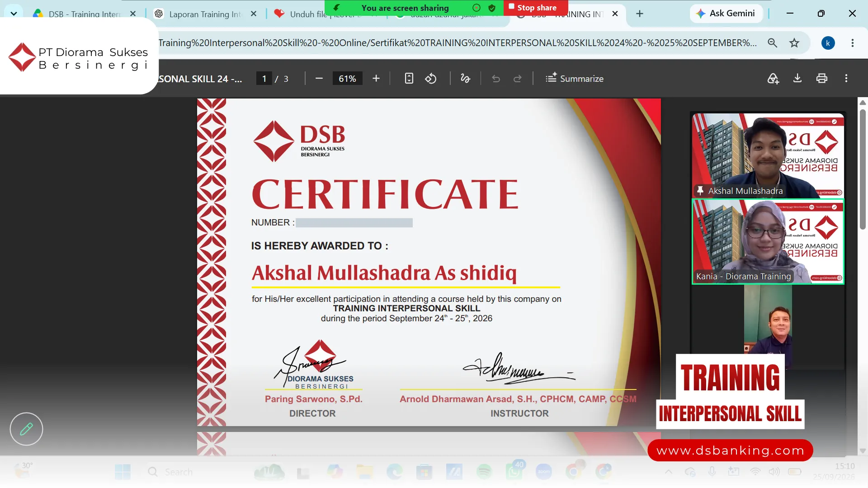The image size is (868, 488).
Task: Download the PDF file
Action: pyautogui.click(x=797, y=79)
